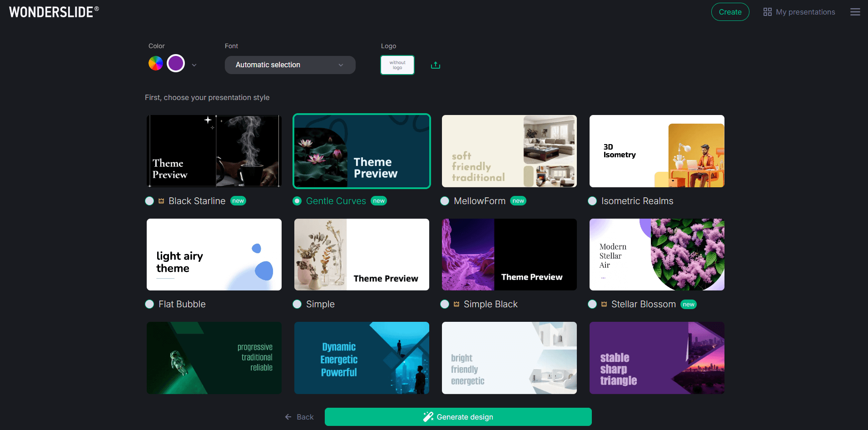This screenshot has width=868, height=430.
Task: Open the Font automatic selection dropdown
Action: pyautogui.click(x=289, y=65)
